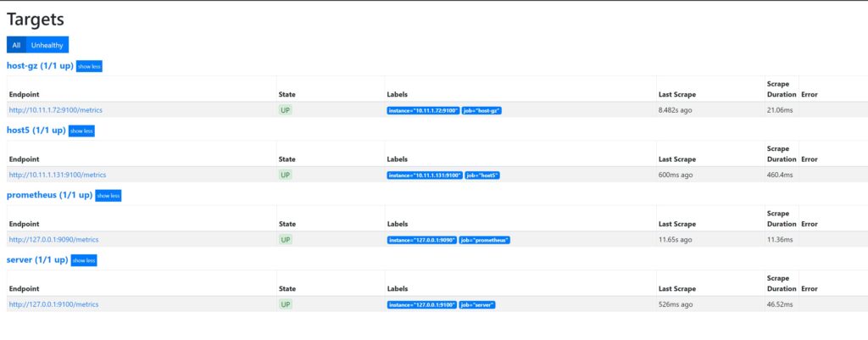Image resolution: width=868 pixels, height=340 pixels.
Task: Click the instance="10.11.1.72:9100" label badge
Action: pos(423,110)
